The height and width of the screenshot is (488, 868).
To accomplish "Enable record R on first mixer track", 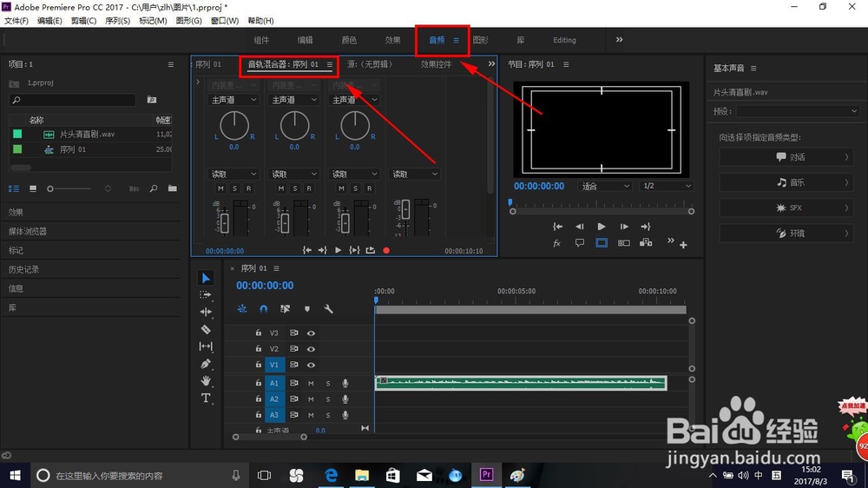I will click(x=248, y=189).
